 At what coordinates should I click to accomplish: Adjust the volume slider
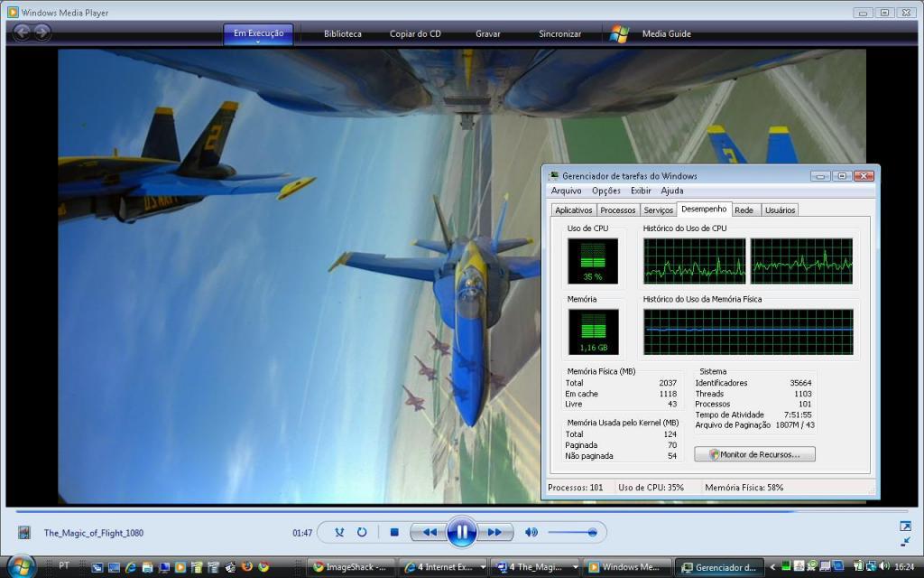pyautogui.click(x=572, y=533)
